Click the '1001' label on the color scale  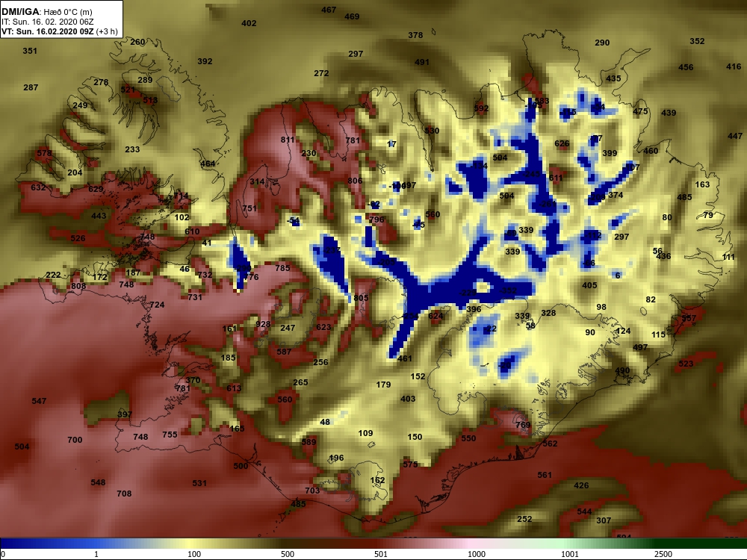[570, 554]
